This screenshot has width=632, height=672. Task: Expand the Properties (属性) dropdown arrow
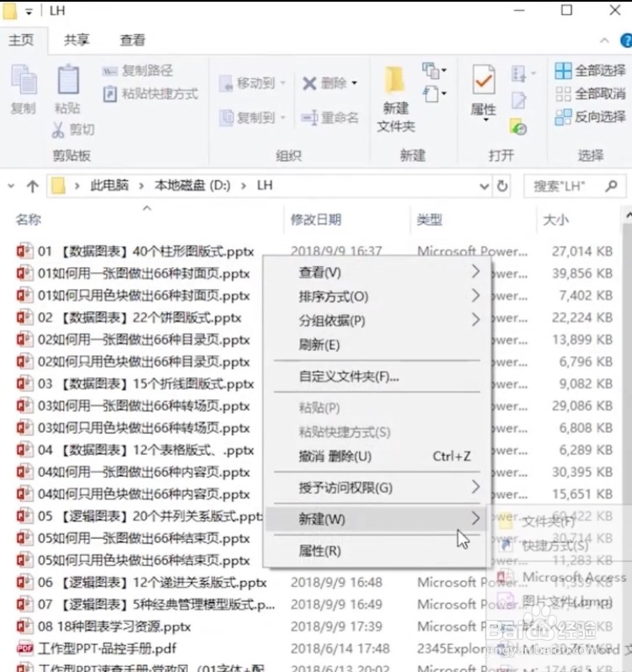(485, 120)
